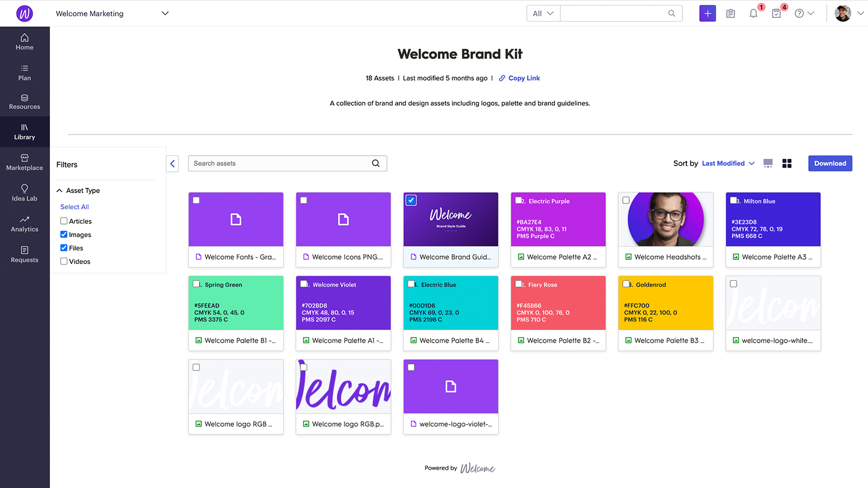Screen dimensions: 868x488
Task: Collapse filters panel with left chevron
Action: click(173, 163)
